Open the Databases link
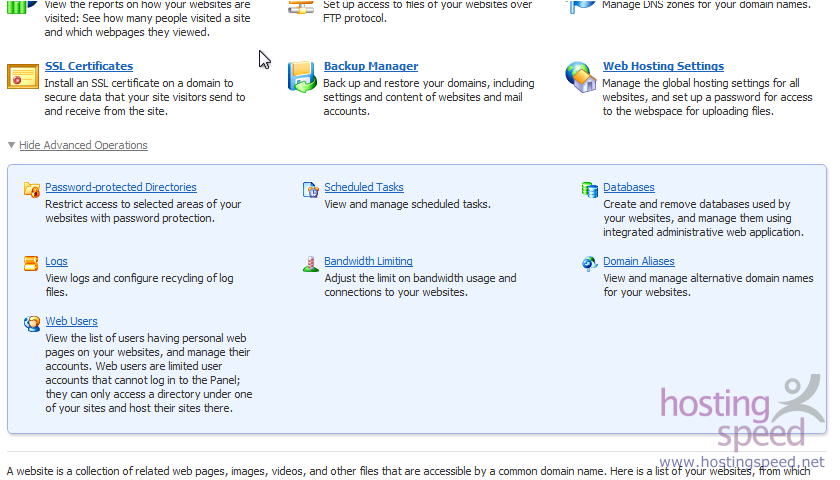Screen dimensions: 840x480 (x=628, y=187)
